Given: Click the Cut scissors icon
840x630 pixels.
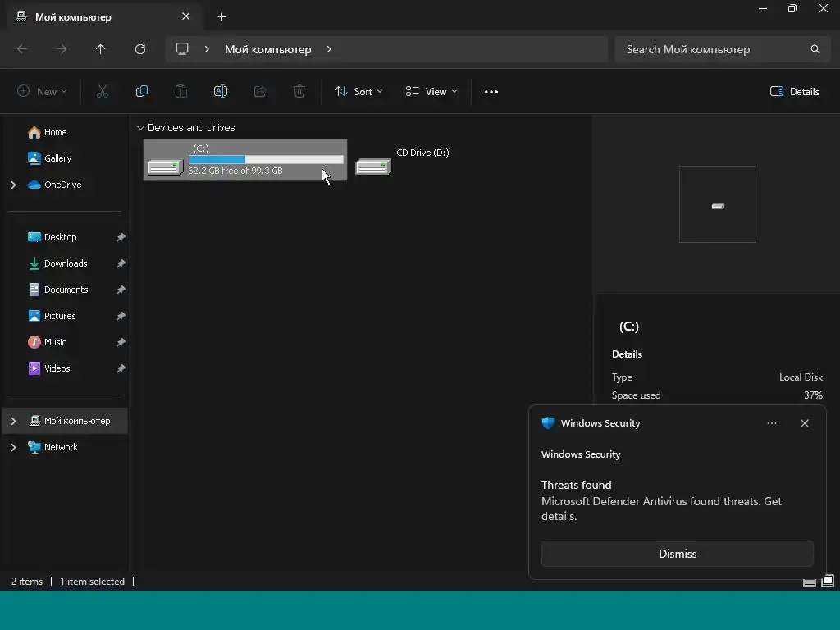Looking at the screenshot, I should (x=103, y=92).
